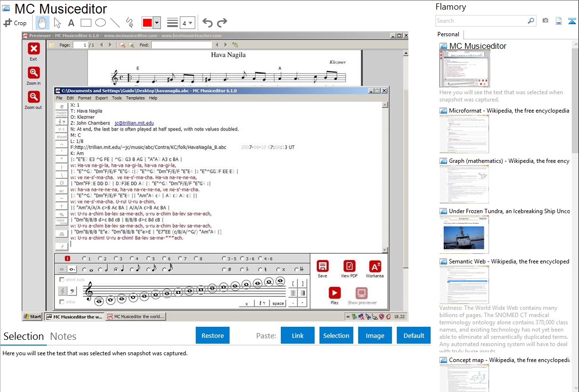This screenshot has width=579, height=392.
Task: Click the red color swatch
Action: (x=147, y=23)
